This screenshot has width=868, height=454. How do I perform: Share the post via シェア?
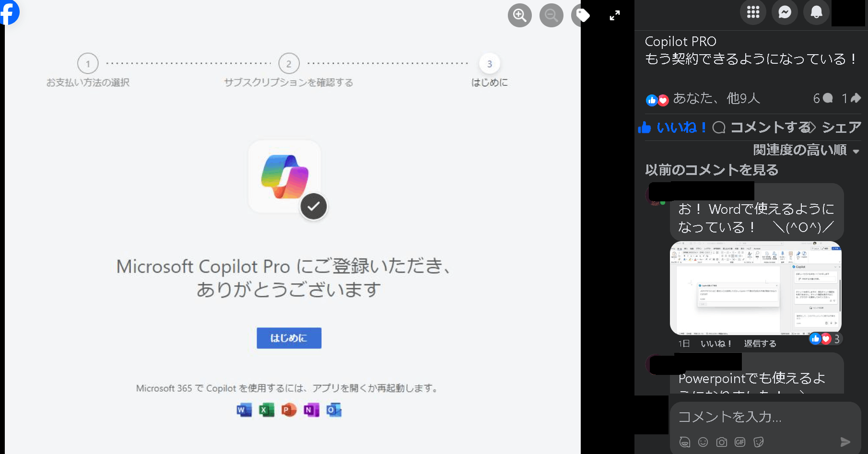coord(836,127)
